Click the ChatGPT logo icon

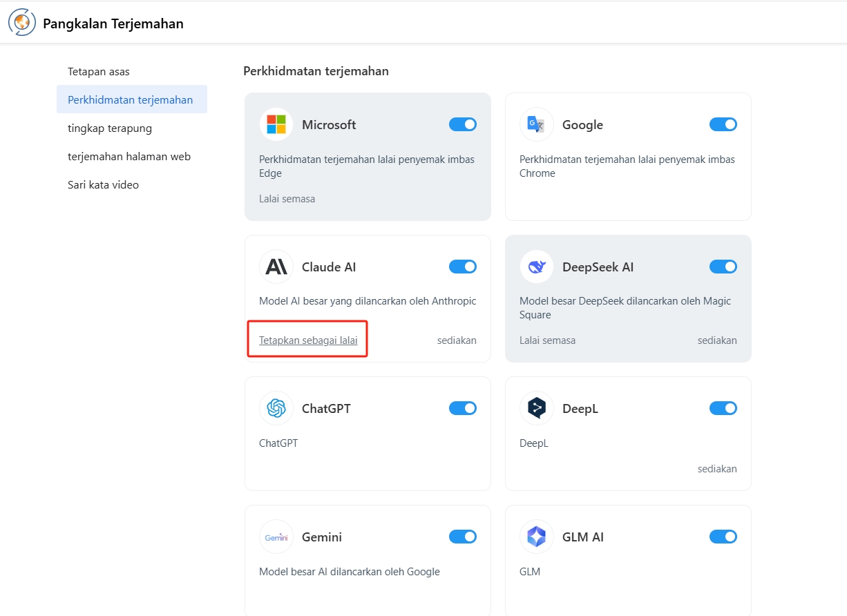[276, 408]
